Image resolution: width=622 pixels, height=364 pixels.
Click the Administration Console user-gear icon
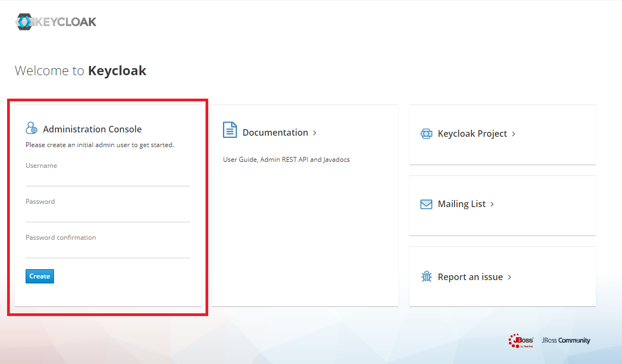click(32, 128)
